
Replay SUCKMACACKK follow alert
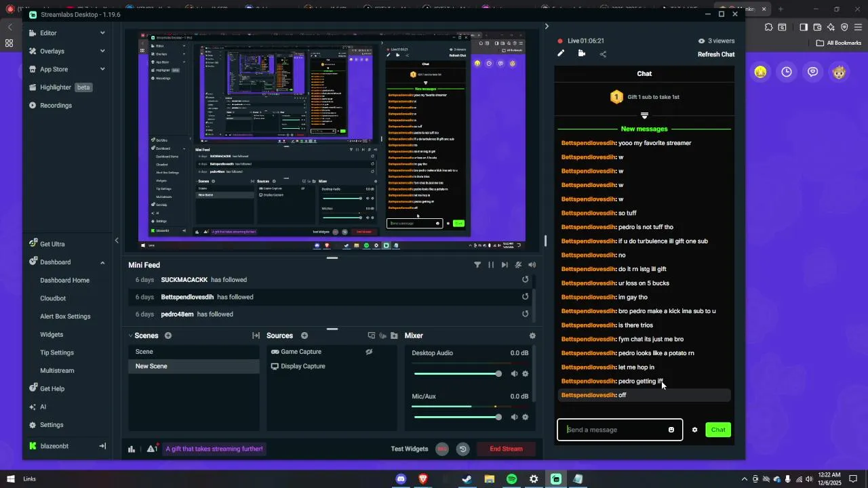[x=525, y=280]
